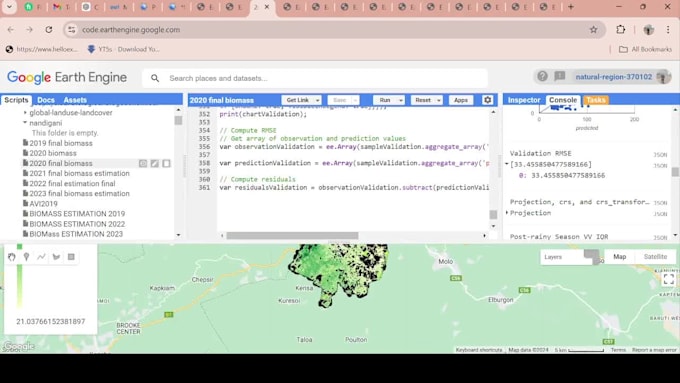This screenshot has width=680, height=383.
Task: Open Chrome three-dot menu
Action: pyautogui.click(x=668, y=29)
